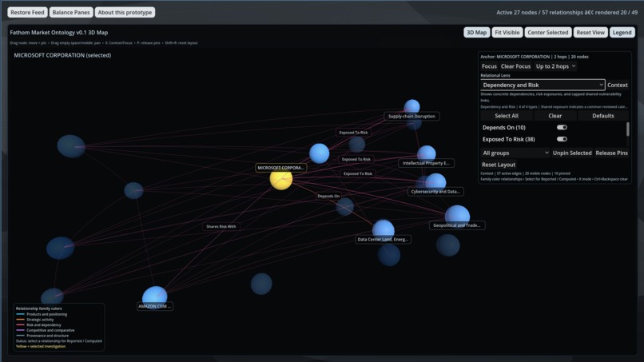Click Select All relationship types
The height and width of the screenshot is (362, 644).
tap(507, 116)
